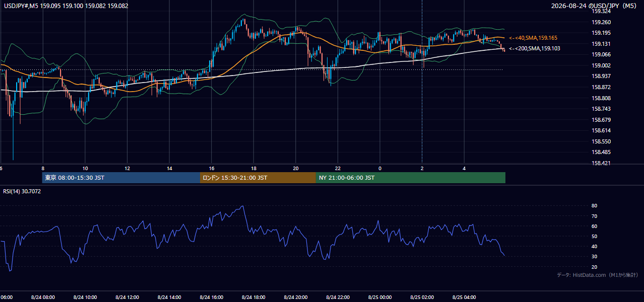Click RSI scale value 30
Screen dimensions: 644x302
pyautogui.click(x=595, y=257)
